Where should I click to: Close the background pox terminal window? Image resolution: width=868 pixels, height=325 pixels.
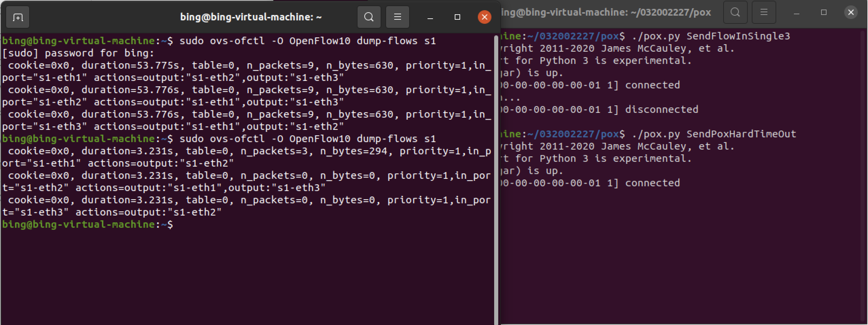(851, 13)
